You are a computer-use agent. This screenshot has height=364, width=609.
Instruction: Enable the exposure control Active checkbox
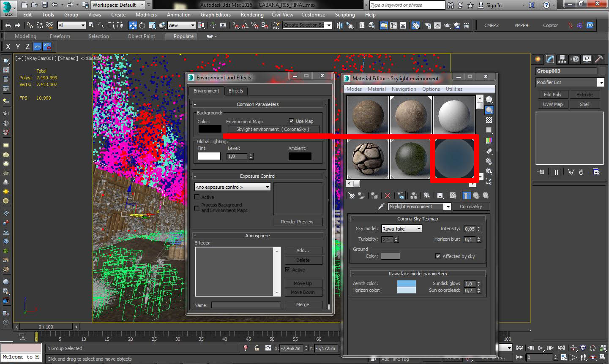click(x=197, y=197)
